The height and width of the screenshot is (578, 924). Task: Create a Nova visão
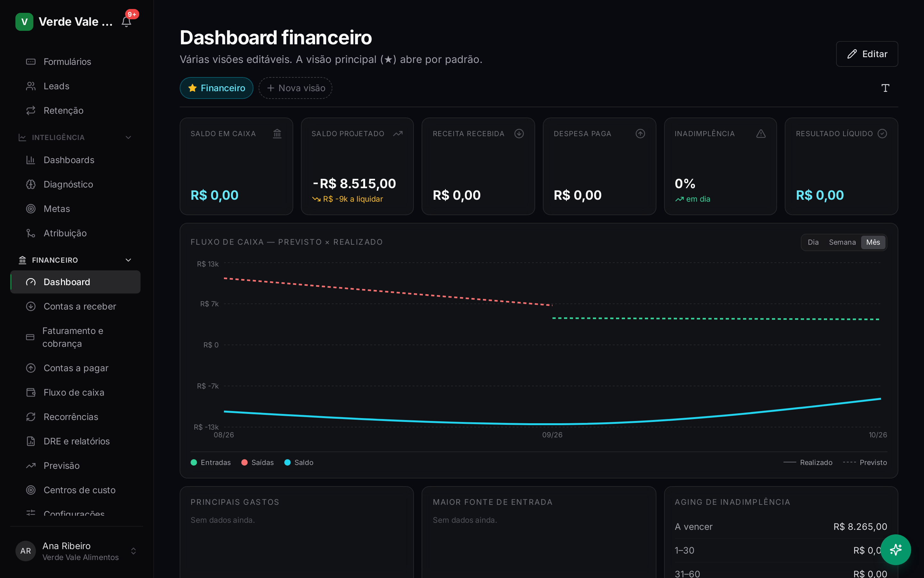(x=295, y=88)
